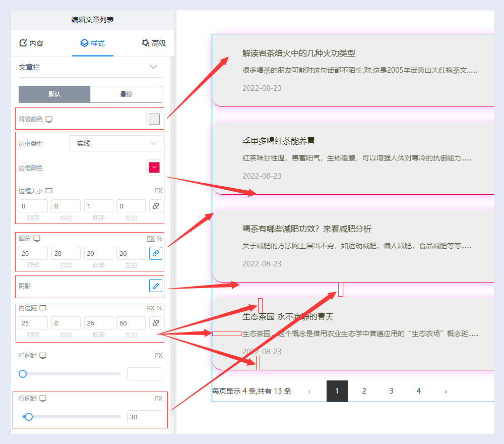This screenshot has height=444, width=504.
Task: Click the device icon next to 背景颜色
Action: (x=49, y=120)
